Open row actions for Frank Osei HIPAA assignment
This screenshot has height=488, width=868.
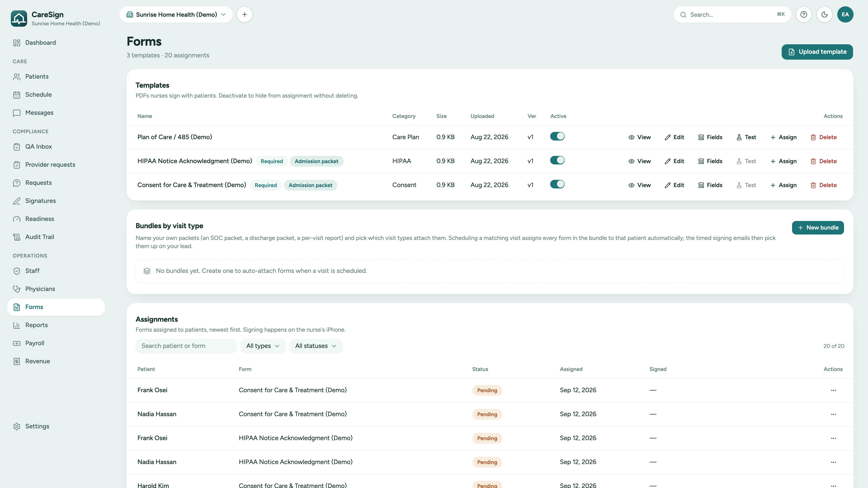[x=833, y=438]
